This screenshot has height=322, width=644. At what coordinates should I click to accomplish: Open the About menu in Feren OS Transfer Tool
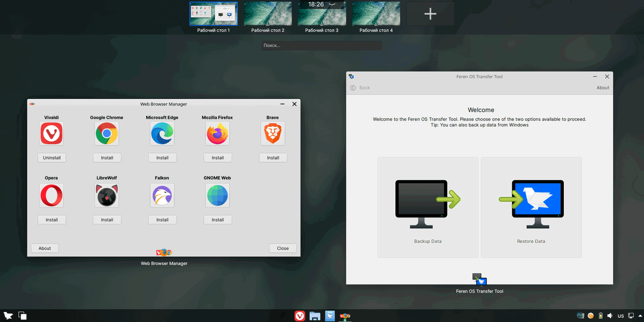pos(603,88)
